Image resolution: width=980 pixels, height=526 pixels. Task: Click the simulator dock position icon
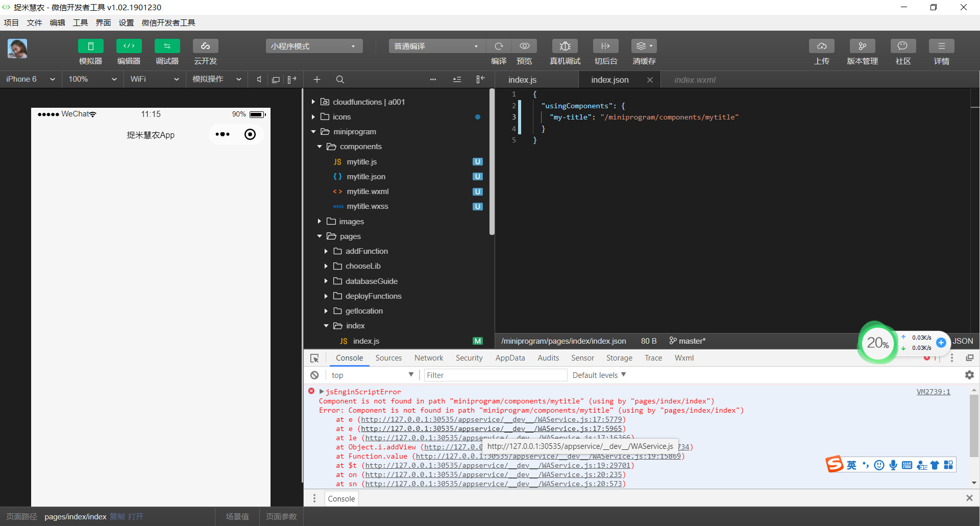click(x=292, y=79)
